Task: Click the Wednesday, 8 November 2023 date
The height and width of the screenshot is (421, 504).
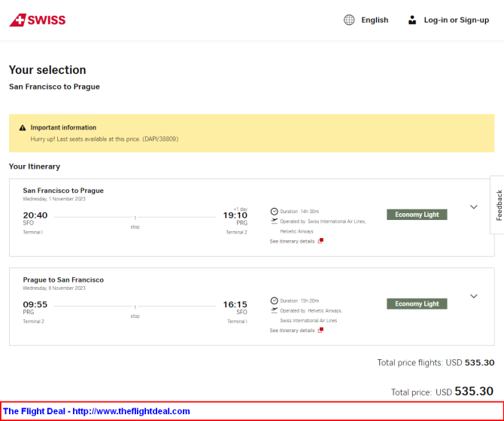Action: pos(54,288)
